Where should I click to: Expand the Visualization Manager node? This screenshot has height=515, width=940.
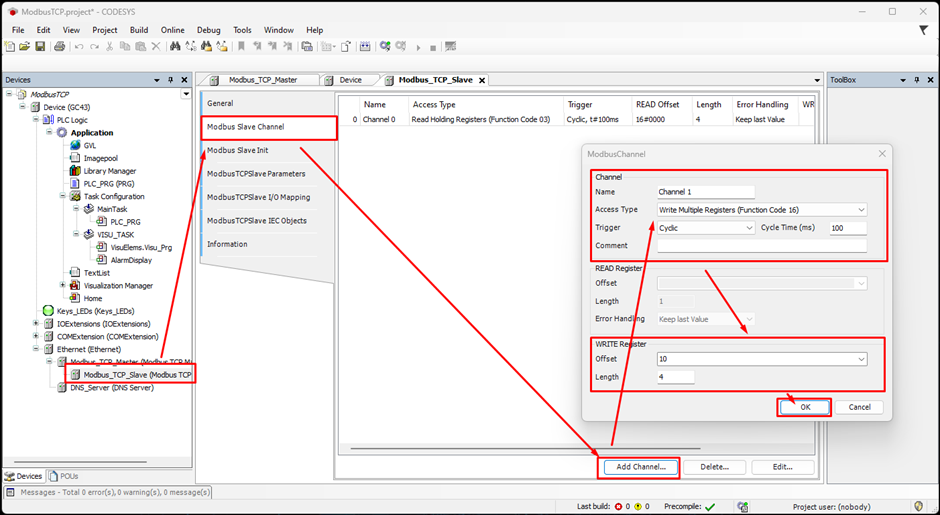(x=62, y=285)
